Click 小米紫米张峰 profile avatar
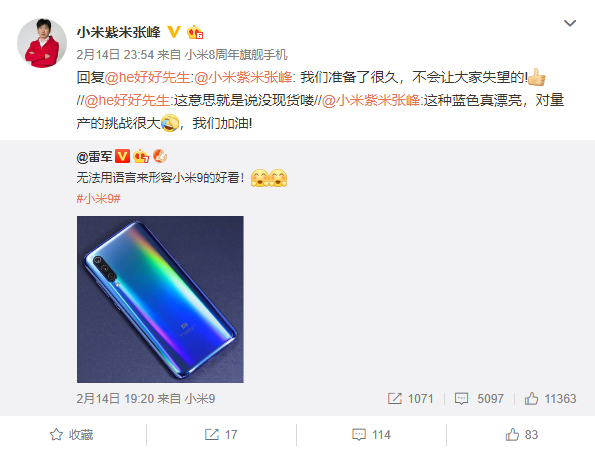Viewport: 595px width, 453px height. coord(42,43)
